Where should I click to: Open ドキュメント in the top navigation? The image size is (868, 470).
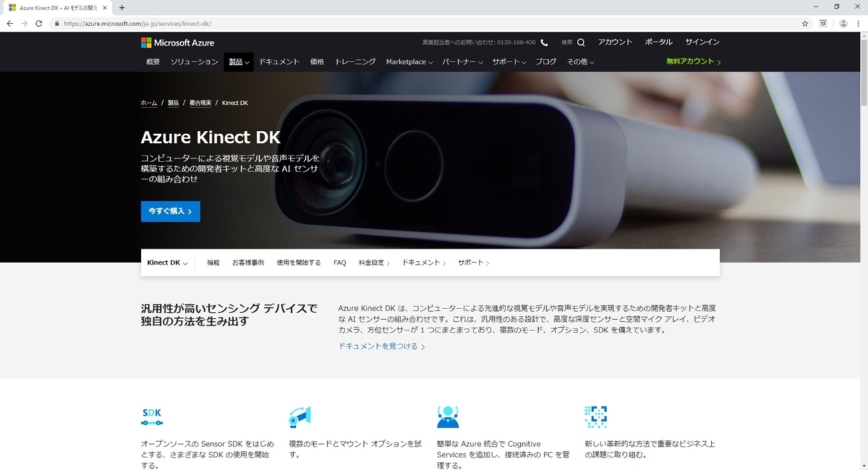click(279, 61)
